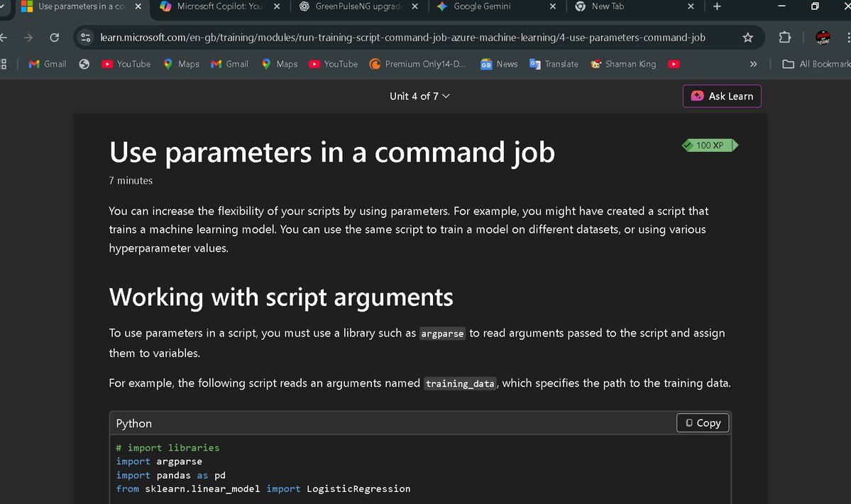
Task: Open the Extensions puzzle icon
Action: [785, 38]
